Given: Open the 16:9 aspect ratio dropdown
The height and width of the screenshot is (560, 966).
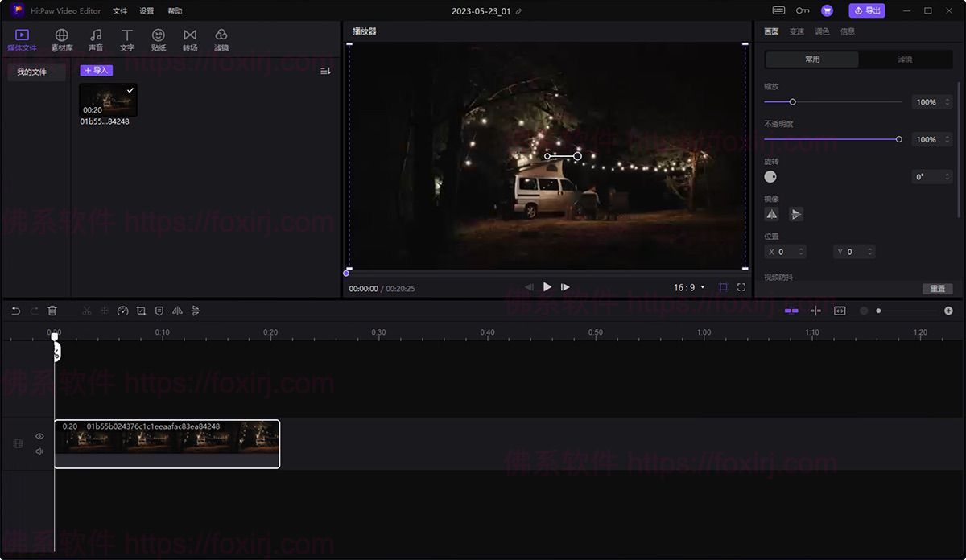Looking at the screenshot, I should coord(689,287).
